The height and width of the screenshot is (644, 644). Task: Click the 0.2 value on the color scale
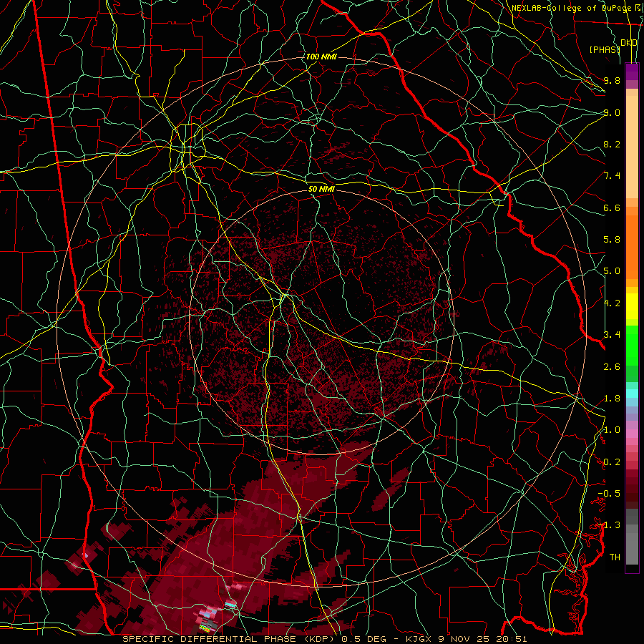pos(612,462)
